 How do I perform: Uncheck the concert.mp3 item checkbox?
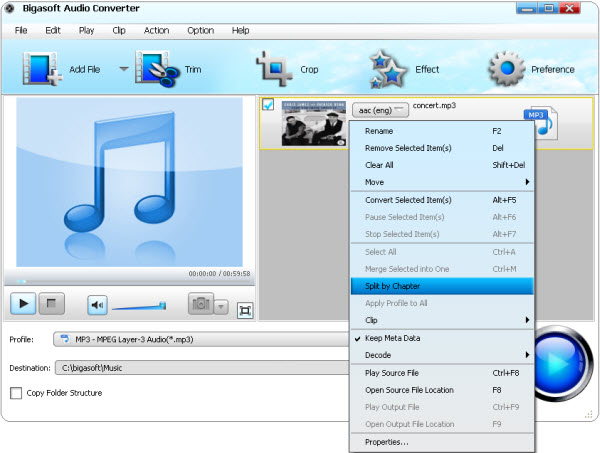(268, 104)
